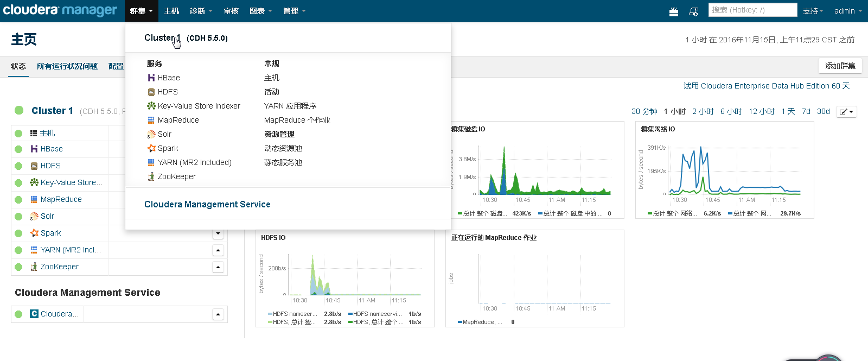Screen dimensions: 868x361
Task: Open the admin user dropdown
Action: pos(848,11)
